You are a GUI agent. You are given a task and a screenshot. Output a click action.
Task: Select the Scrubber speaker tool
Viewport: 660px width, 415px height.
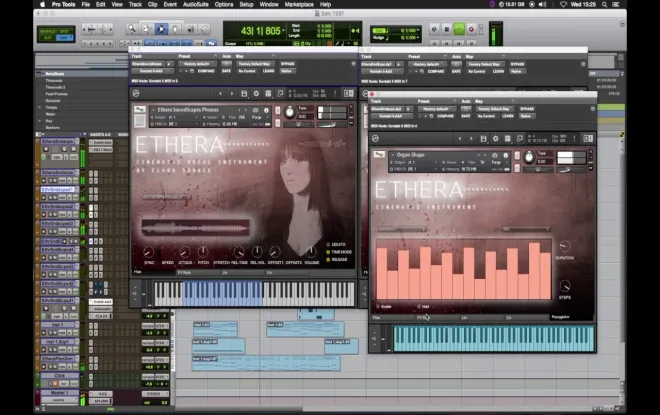point(190,29)
